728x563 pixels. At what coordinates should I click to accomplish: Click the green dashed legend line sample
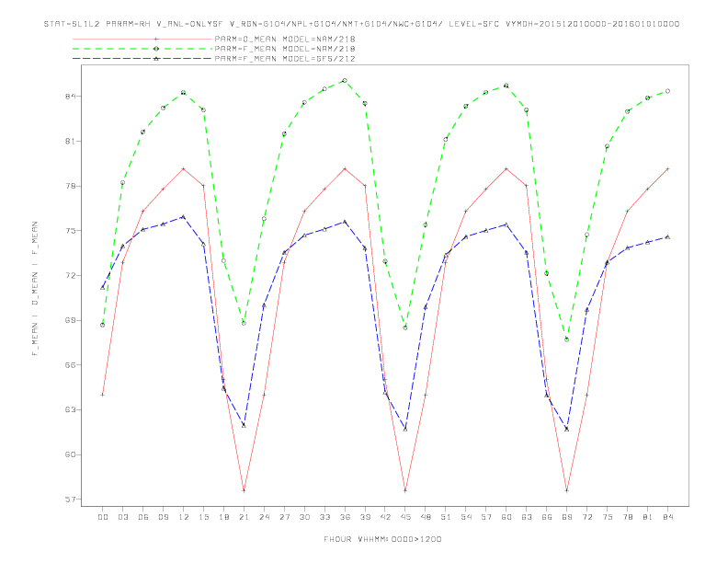point(142,49)
